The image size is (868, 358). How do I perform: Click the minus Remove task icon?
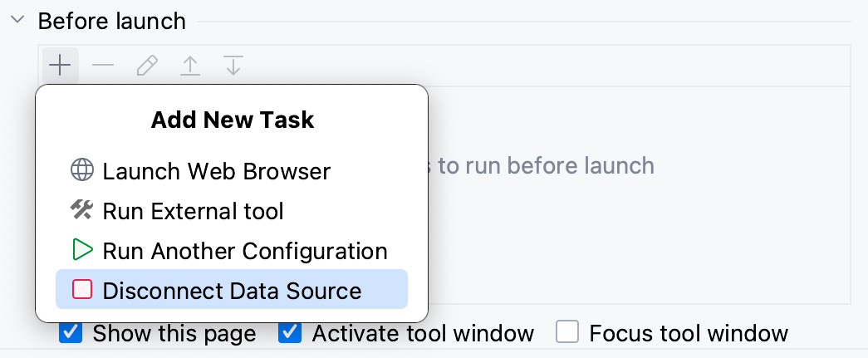pyautogui.click(x=103, y=66)
